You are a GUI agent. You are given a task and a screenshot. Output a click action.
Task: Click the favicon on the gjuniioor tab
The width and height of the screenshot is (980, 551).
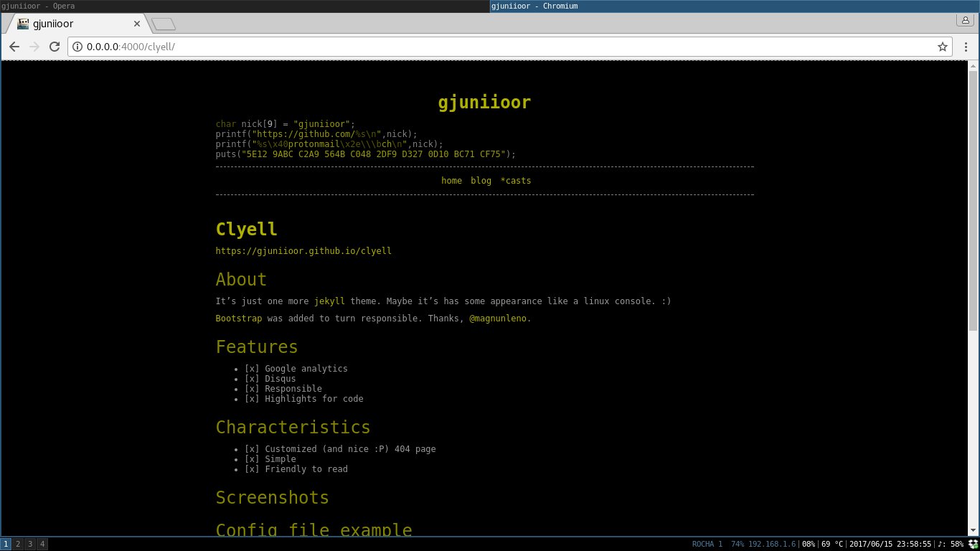tap(22, 23)
